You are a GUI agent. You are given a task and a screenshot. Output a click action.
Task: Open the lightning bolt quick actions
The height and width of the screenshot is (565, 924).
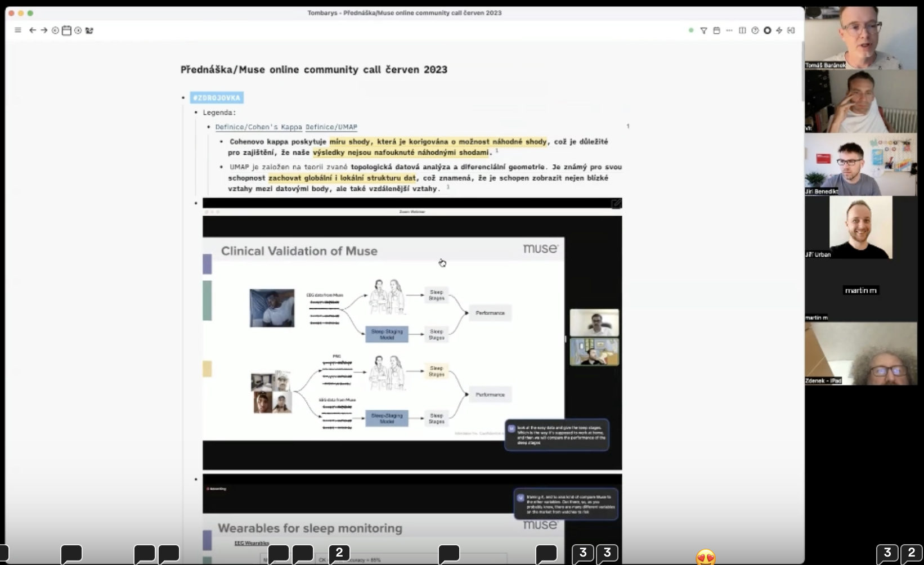(x=779, y=30)
